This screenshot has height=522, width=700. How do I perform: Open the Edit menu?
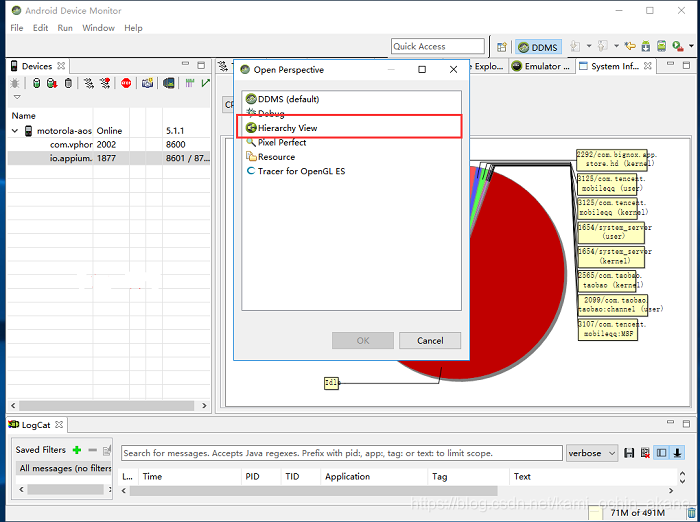tap(40, 28)
